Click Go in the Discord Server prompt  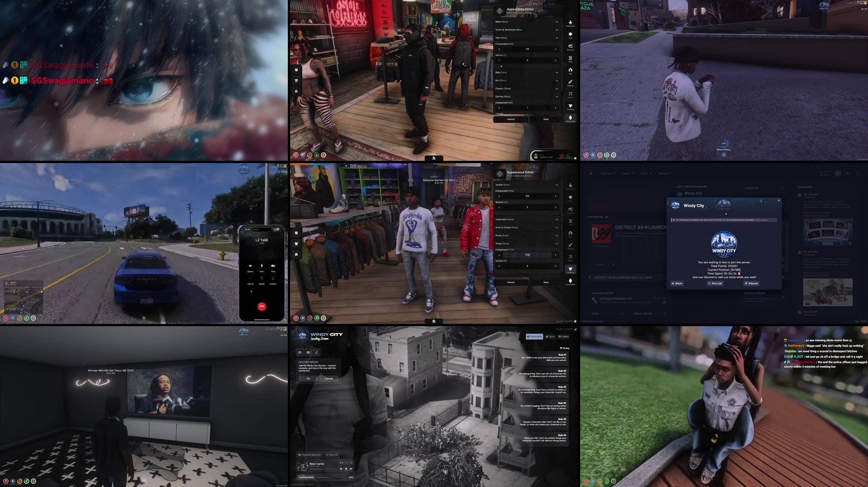(x=308, y=378)
